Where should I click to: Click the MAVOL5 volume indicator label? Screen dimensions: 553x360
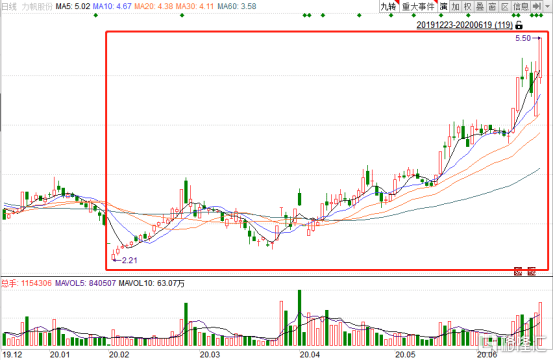click(85, 283)
